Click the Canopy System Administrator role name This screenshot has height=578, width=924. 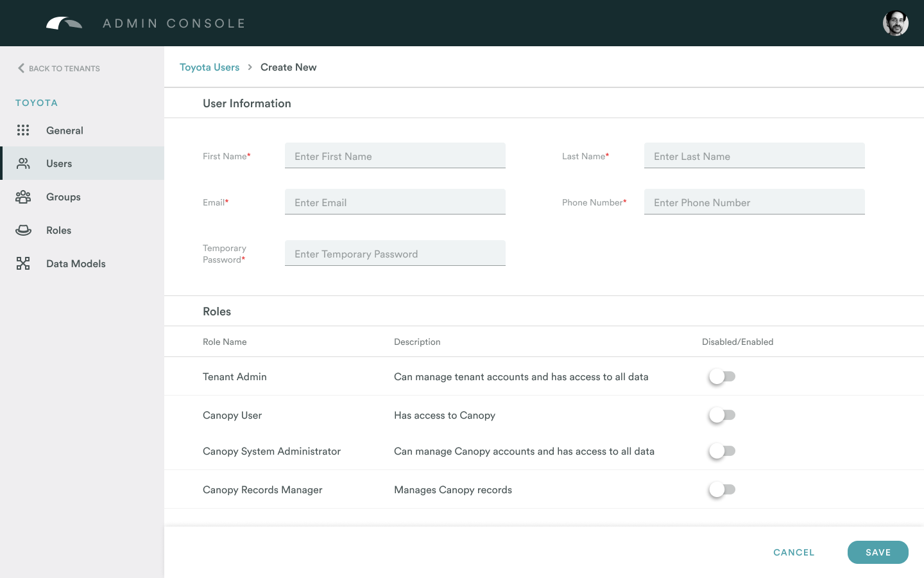pyautogui.click(x=271, y=451)
